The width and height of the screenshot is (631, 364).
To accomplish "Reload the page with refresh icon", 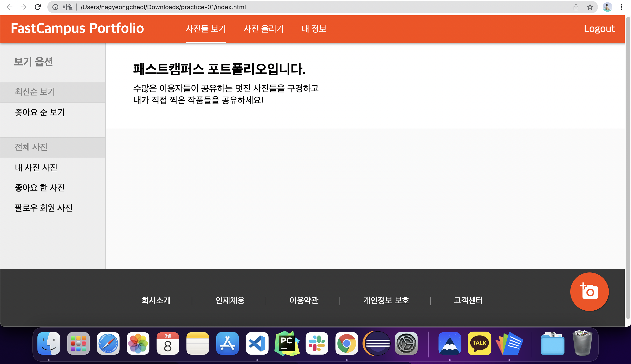I will click(x=38, y=7).
